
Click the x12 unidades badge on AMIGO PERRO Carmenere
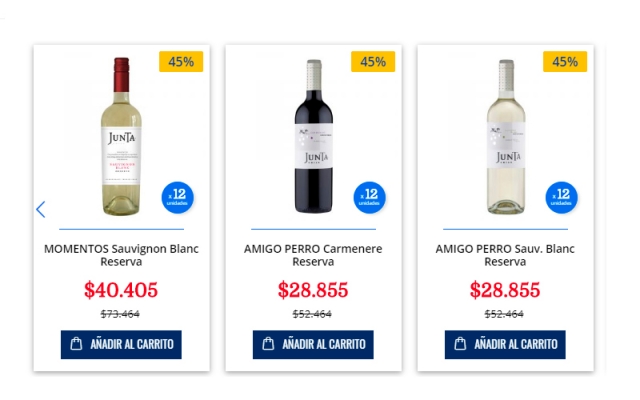(370, 197)
